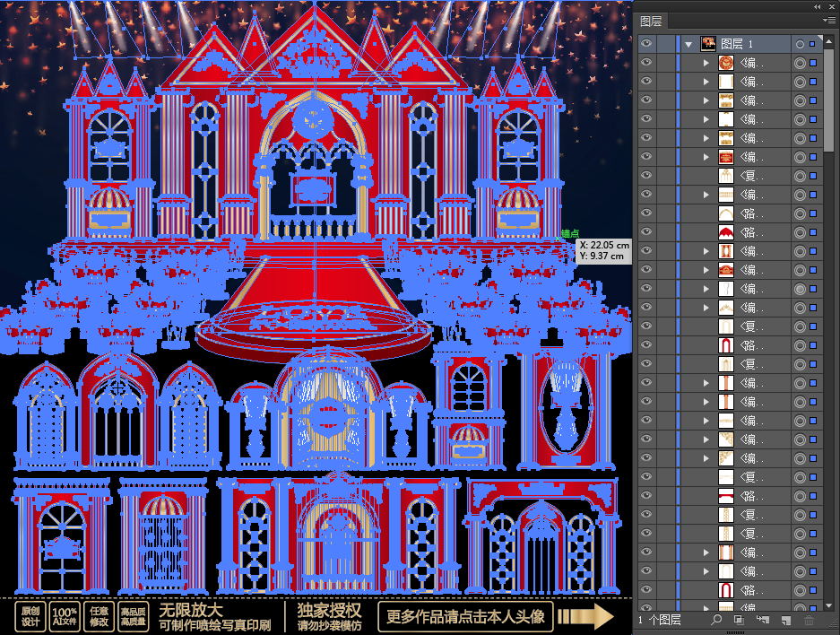Expand the red pediment thumbnail group
This screenshot has width=840, height=635.
click(706, 270)
